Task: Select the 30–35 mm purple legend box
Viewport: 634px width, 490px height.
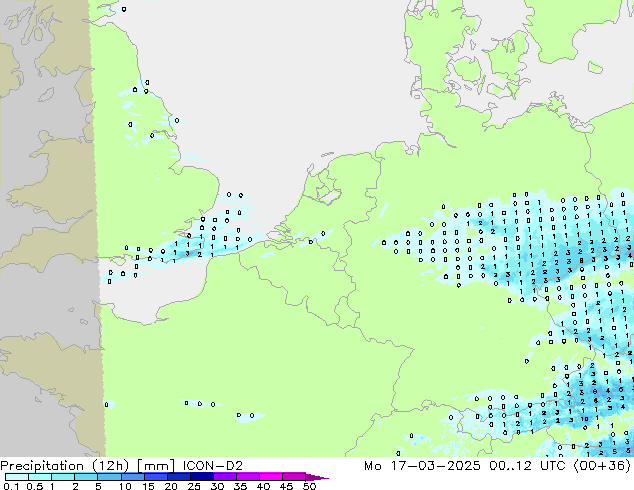Action: 225,477
